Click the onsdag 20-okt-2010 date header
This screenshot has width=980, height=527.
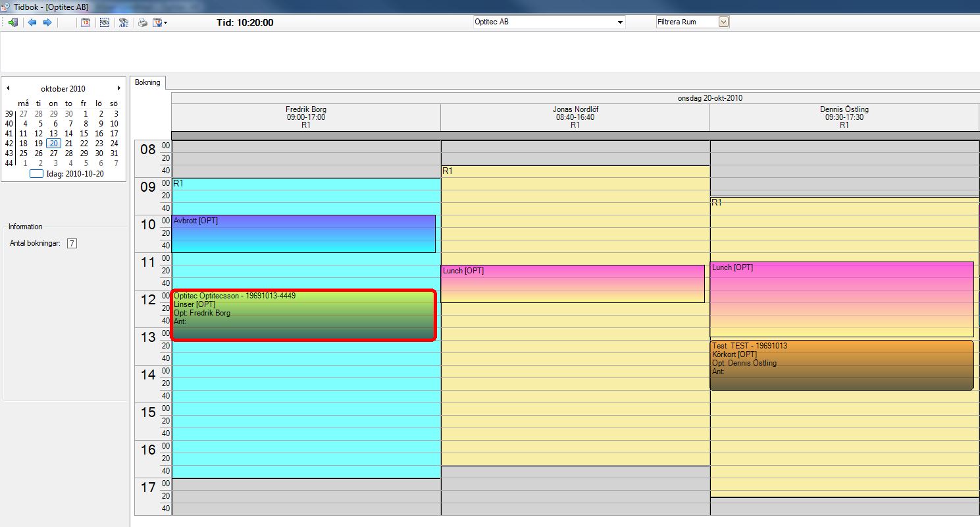tap(710, 97)
